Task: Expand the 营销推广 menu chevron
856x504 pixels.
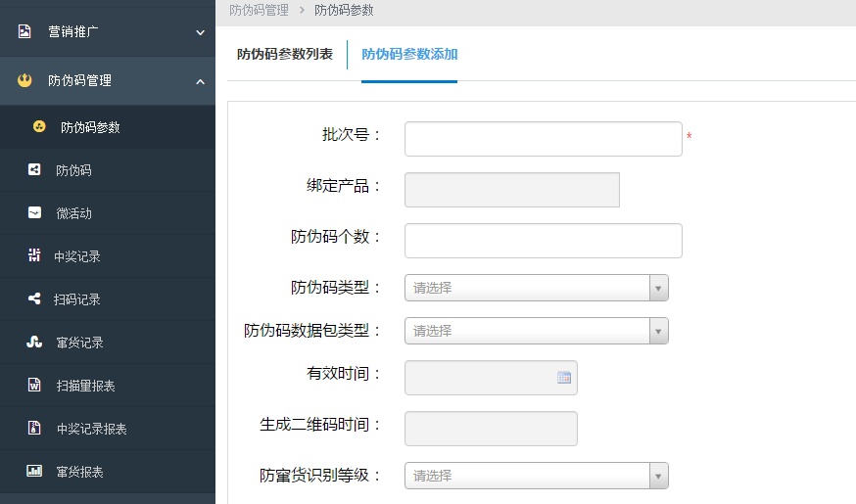Action: coord(201,32)
